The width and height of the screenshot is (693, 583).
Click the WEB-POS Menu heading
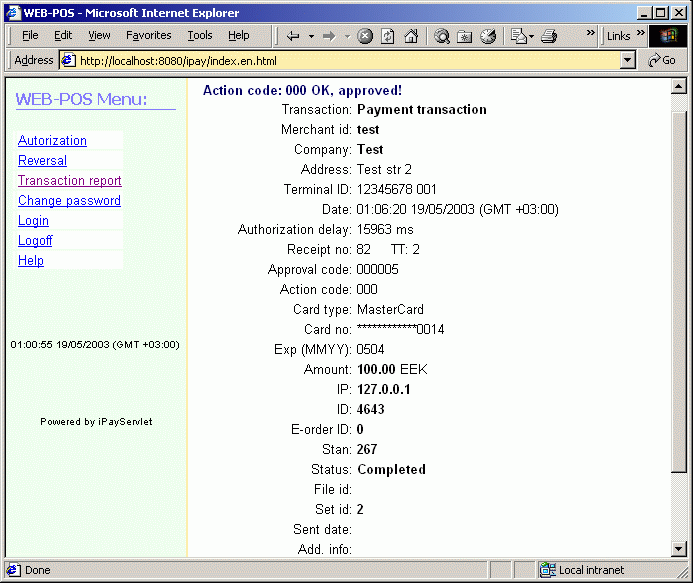pos(81,99)
